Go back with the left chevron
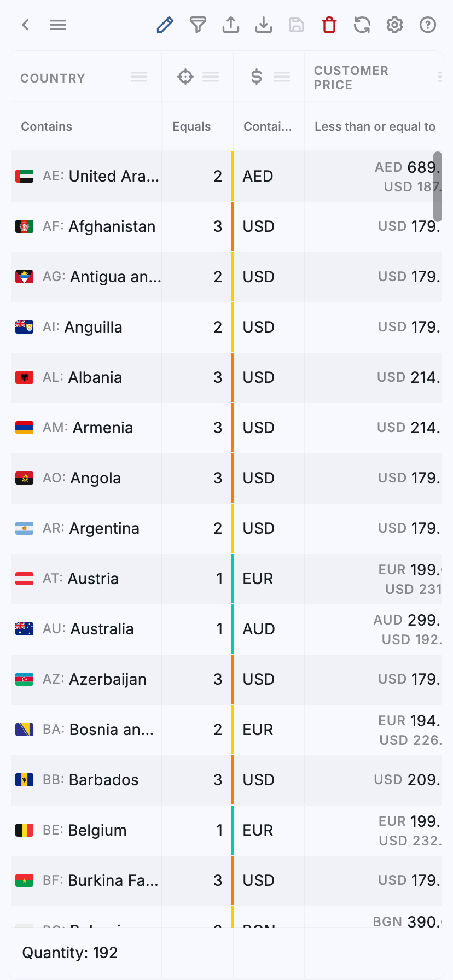 (25, 25)
